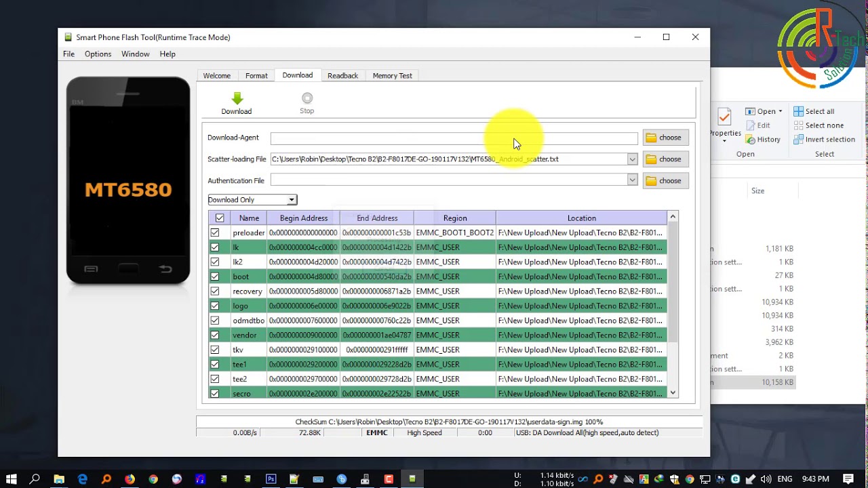Open the Help menu
Screen dimensions: 868x488
pos(167,54)
